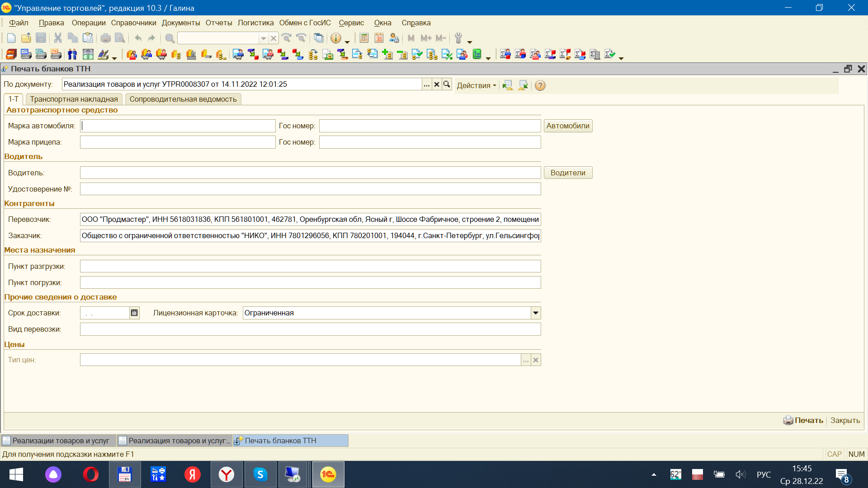Clear the Тип цен field with X
The image size is (868, 488).
pos(536,360)
